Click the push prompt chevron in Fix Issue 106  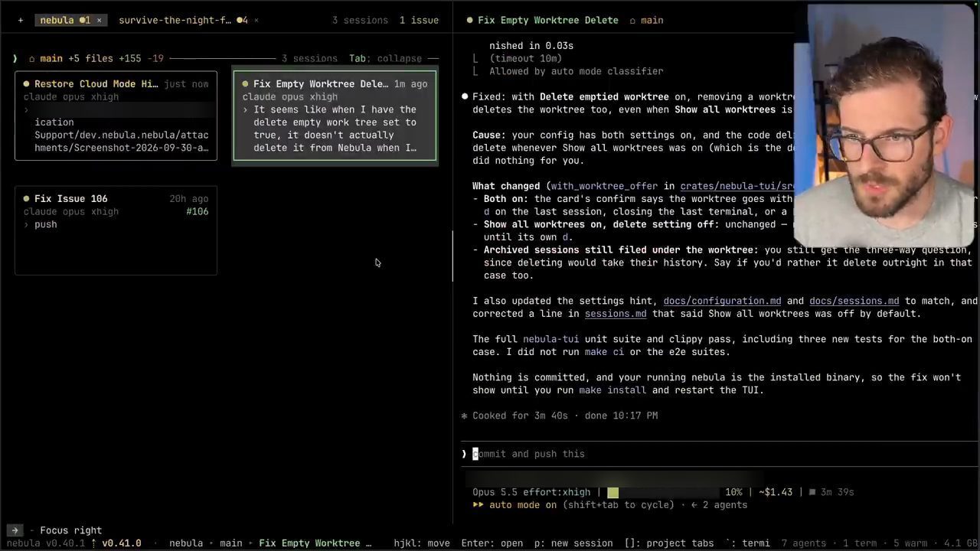coord(26,225)
